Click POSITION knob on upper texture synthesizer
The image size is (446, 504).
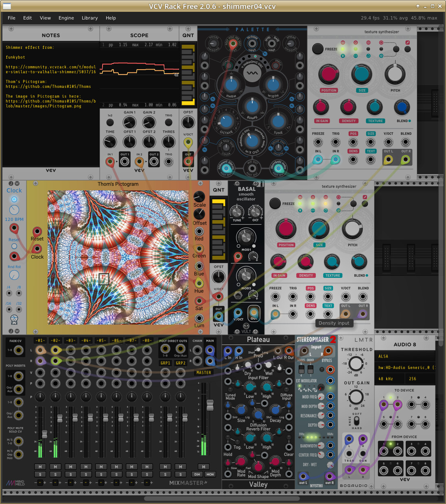[328, 74]
